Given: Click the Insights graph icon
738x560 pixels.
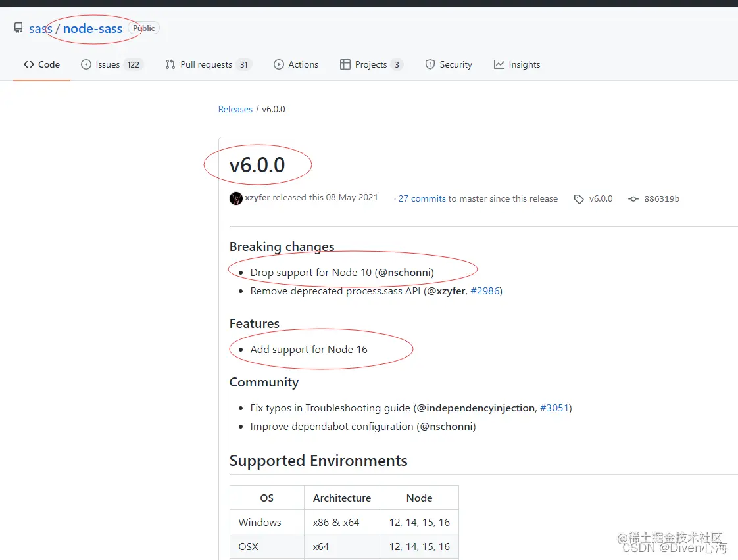Looking at the screenshot, I should (499, 65).
